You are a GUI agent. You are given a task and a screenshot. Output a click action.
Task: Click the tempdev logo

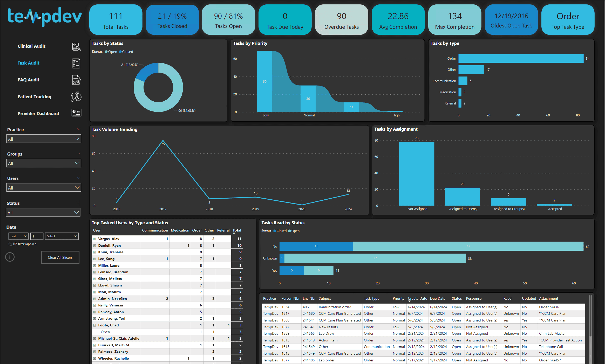tap(45, 17)
